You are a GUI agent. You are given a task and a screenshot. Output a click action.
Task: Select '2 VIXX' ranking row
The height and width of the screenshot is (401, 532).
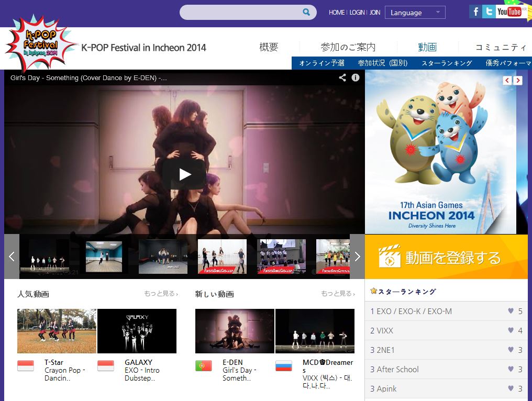click(x=446, y=330)
